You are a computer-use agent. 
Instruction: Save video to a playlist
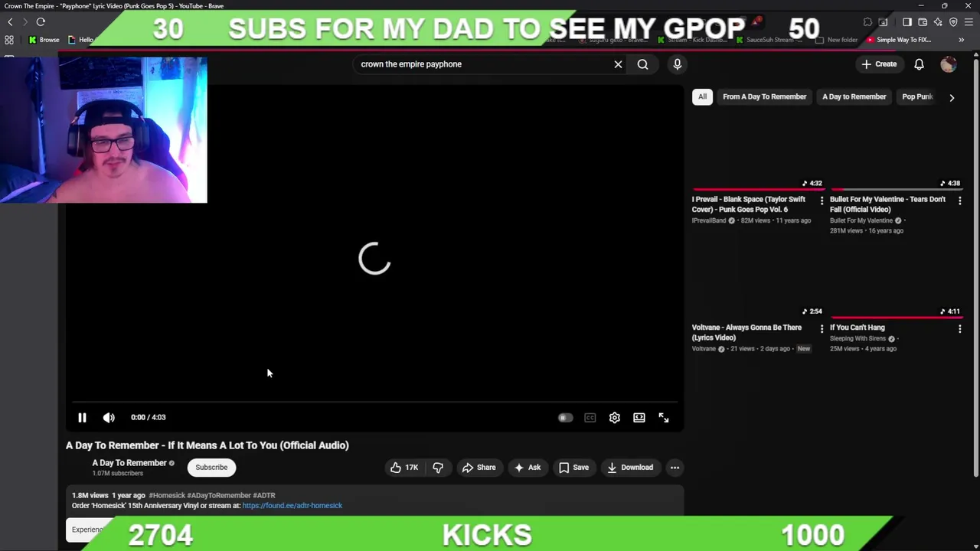[573, 467]
